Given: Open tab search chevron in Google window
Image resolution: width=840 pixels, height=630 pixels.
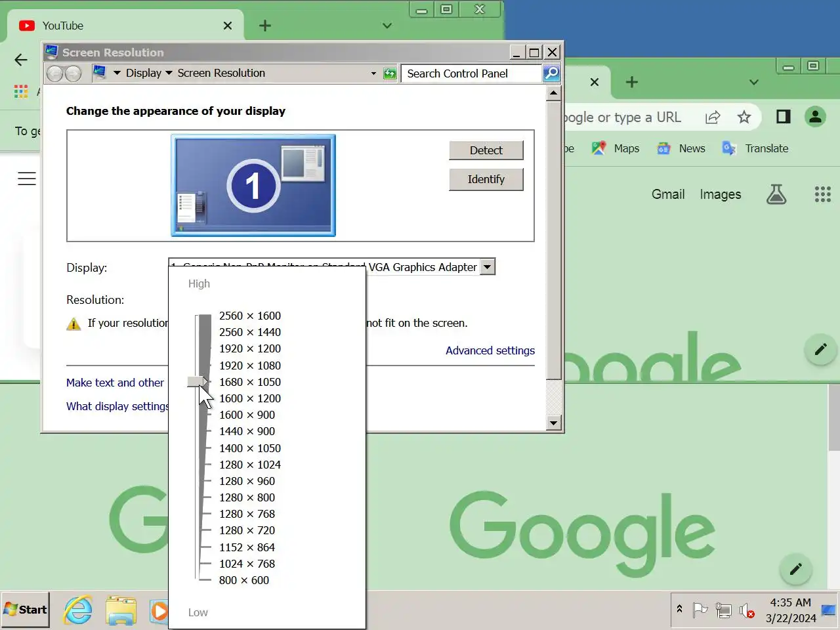Looking at the screenshot, I should point(754,82).
